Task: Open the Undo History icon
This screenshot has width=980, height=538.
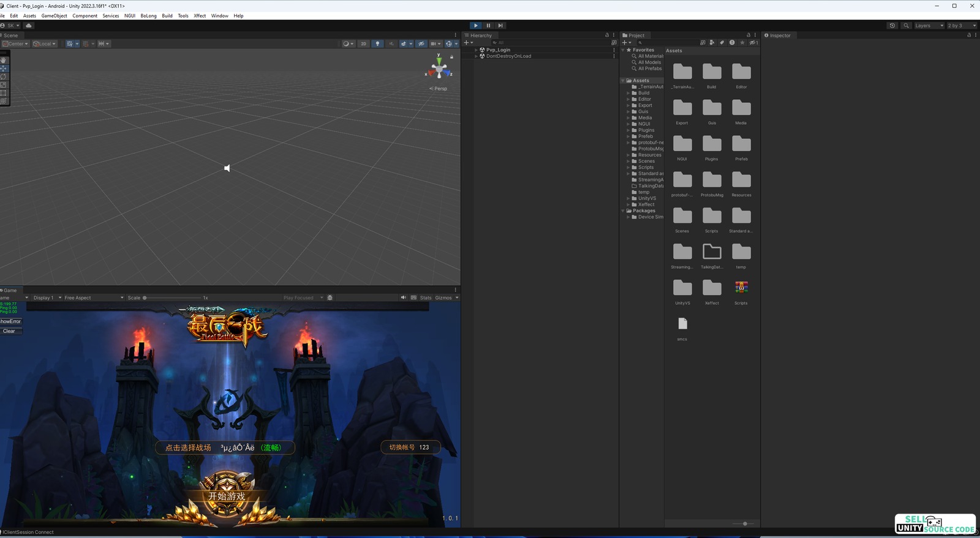Action: (x=892, y=26)
